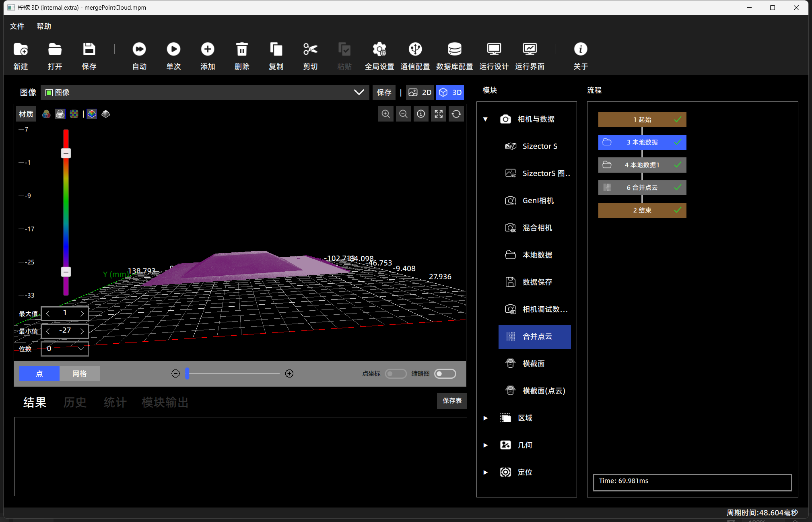Select 网格 (mesh) display mode
This screenshot has width=812, height=522.
pyautogui.click(x=80, y=374)
